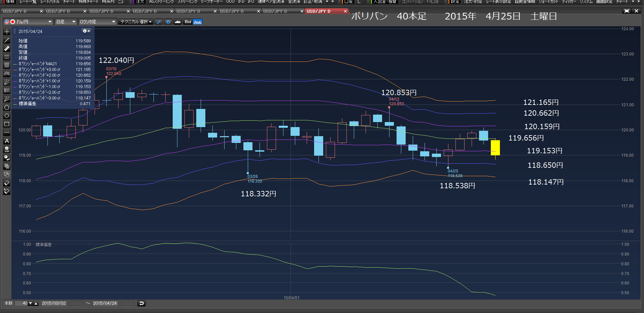Collapse the 2015/04/24 price info panel
The width and height of the screenshot is (644, 313).
click(x=87, y=31)
